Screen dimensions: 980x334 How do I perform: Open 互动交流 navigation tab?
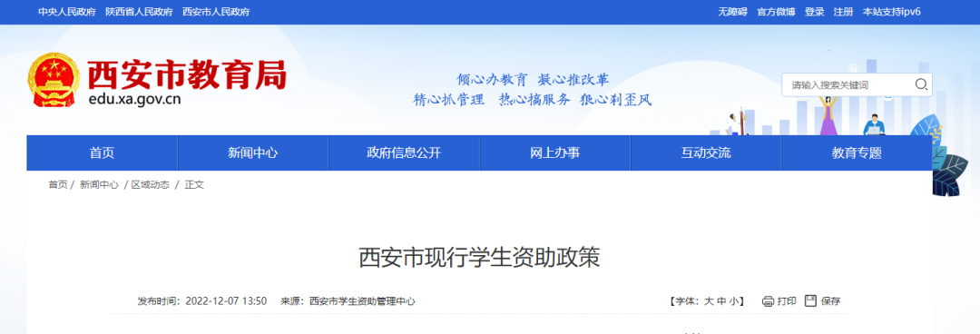tap(706, 152)
